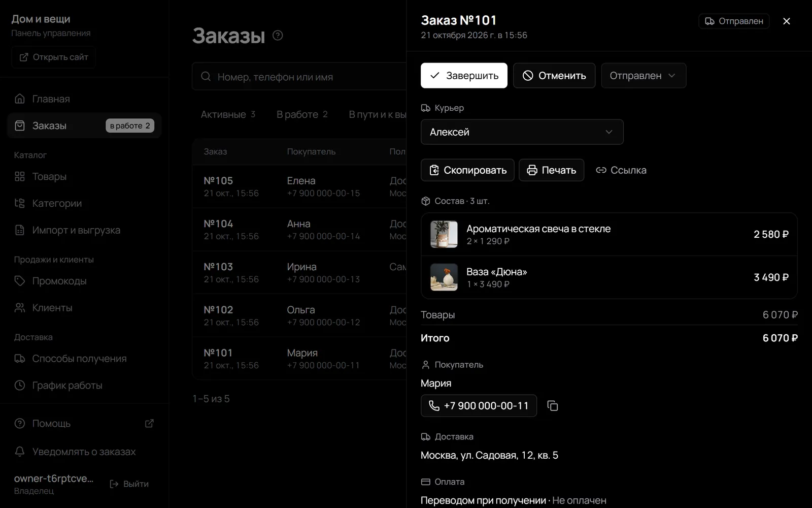This screenshot has width=812, height=508.
Task: Click the Отправлен status badge in header
Action: (x=734, y=21)
